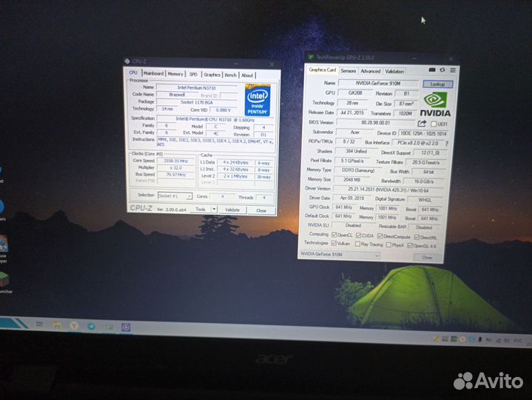532x400 pixels.
Task: Toggle the OpenGL 4.6 checkbox
Action: point(410,245)
